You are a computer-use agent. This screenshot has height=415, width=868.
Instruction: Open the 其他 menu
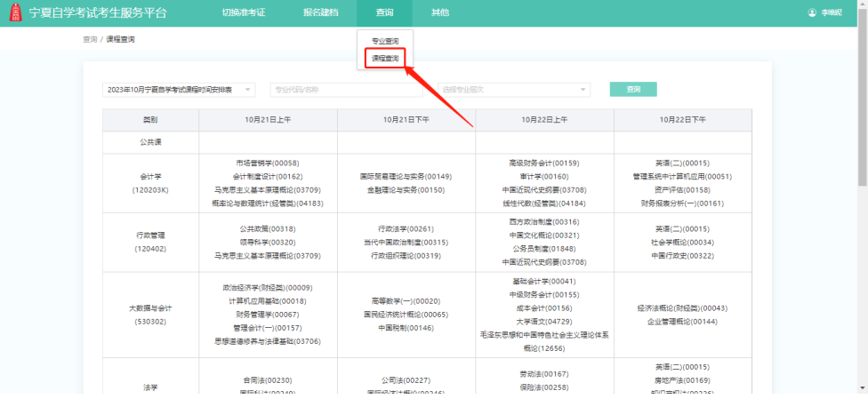[440, 12]
